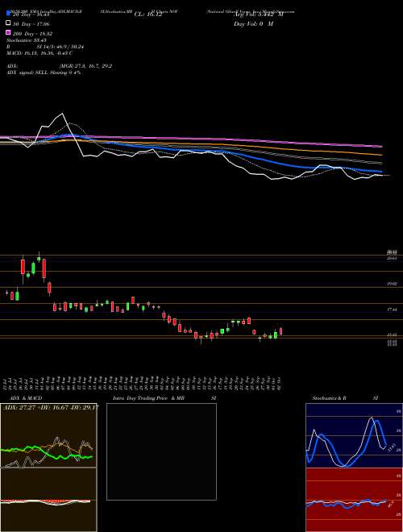Viewport: 403px width, 532px height.
Task: Click the 'Intra Day Trading Price & MR' title
Action: 148,398
